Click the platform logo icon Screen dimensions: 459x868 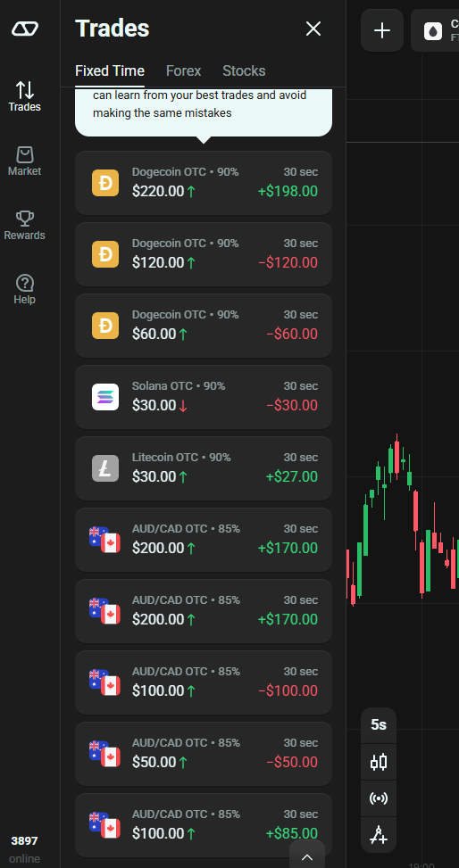(25, 29)
